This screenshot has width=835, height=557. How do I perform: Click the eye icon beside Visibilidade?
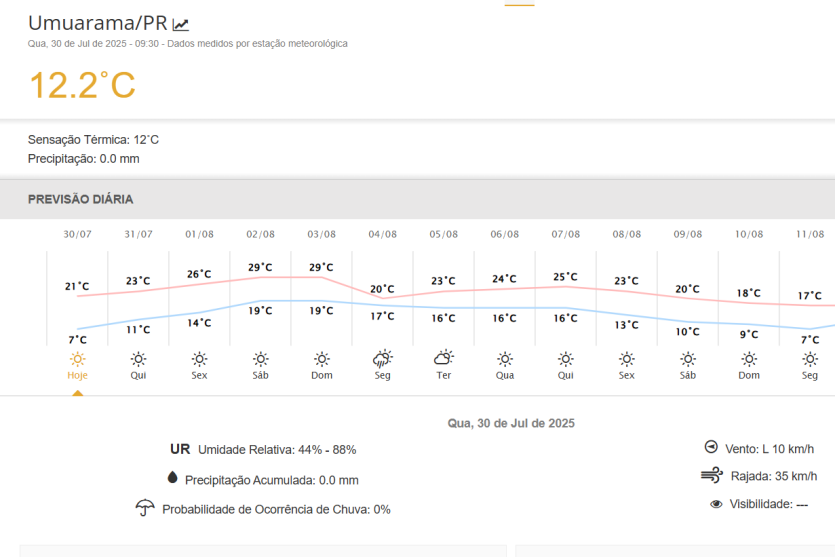(716, 504)
